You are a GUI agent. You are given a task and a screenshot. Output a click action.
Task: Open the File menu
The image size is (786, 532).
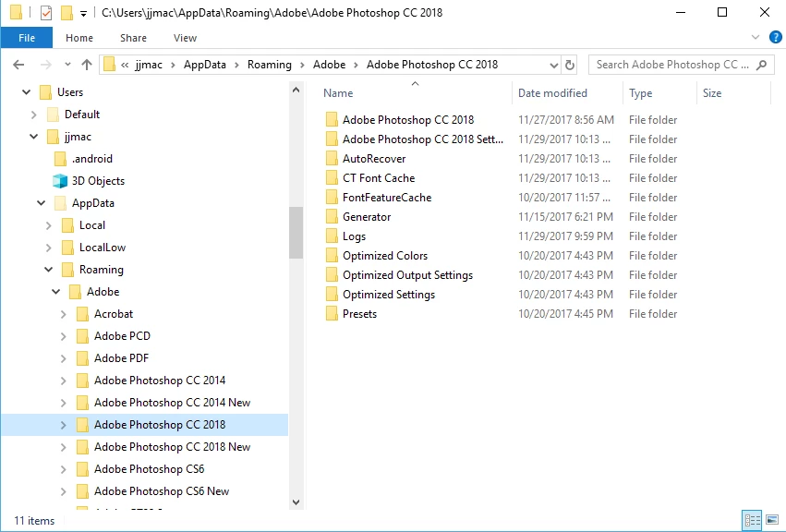point(27,38)
